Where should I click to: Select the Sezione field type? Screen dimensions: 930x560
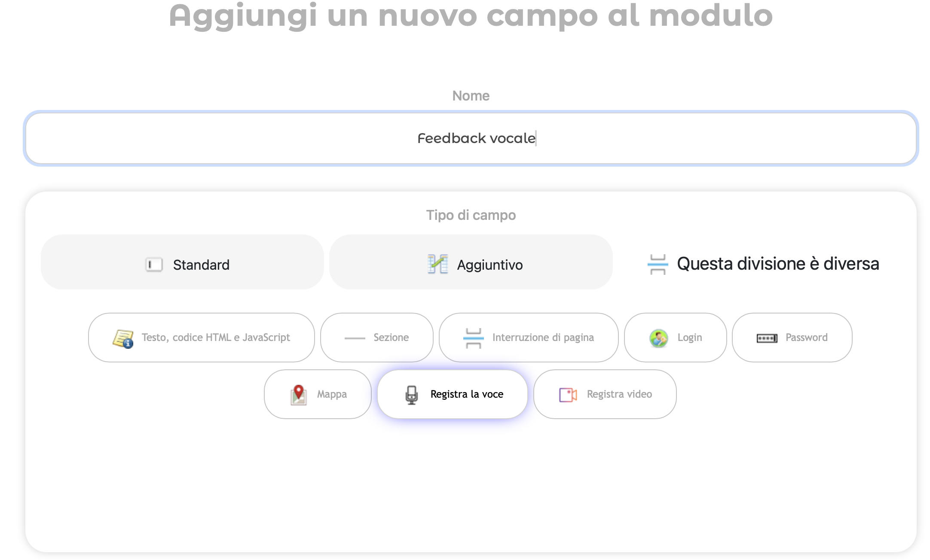pos(376,338)
